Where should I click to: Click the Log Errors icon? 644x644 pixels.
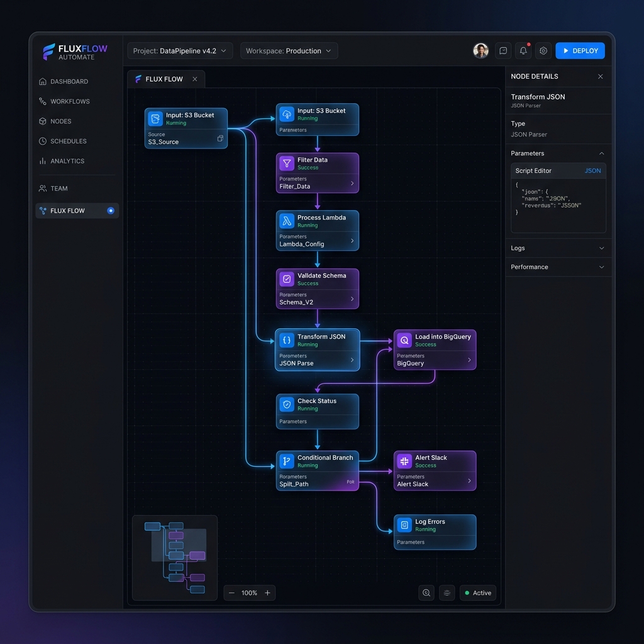click(x=404, y=525)
